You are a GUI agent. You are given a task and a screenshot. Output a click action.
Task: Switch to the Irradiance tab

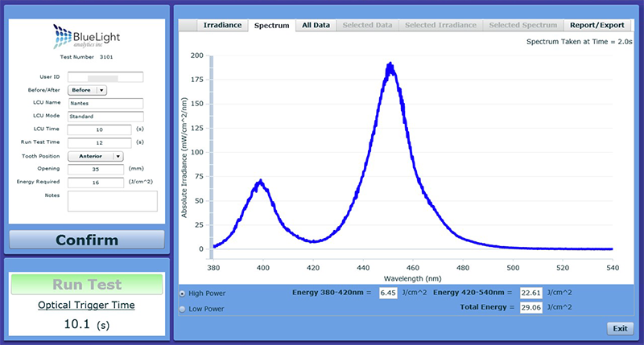pyautogui.click(x=222, y=25)
